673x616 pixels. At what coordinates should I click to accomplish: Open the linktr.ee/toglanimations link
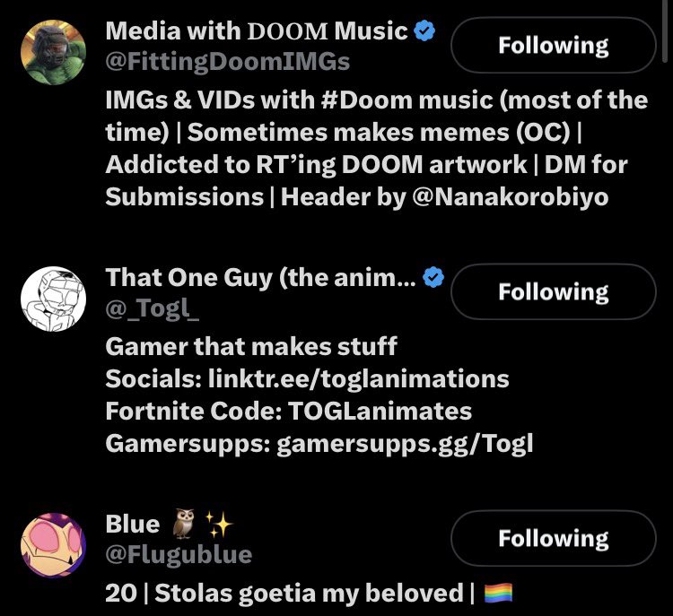[358, 378]
